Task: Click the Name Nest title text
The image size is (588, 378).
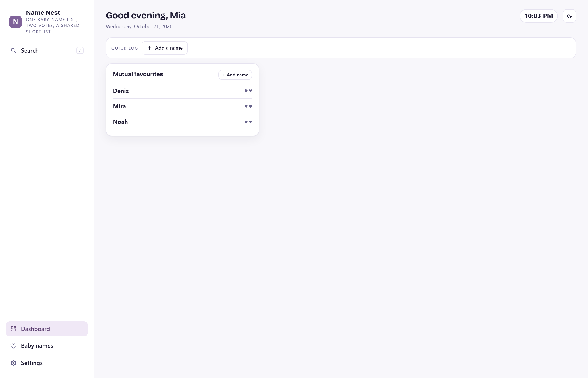Action: (x=43, y=13)
